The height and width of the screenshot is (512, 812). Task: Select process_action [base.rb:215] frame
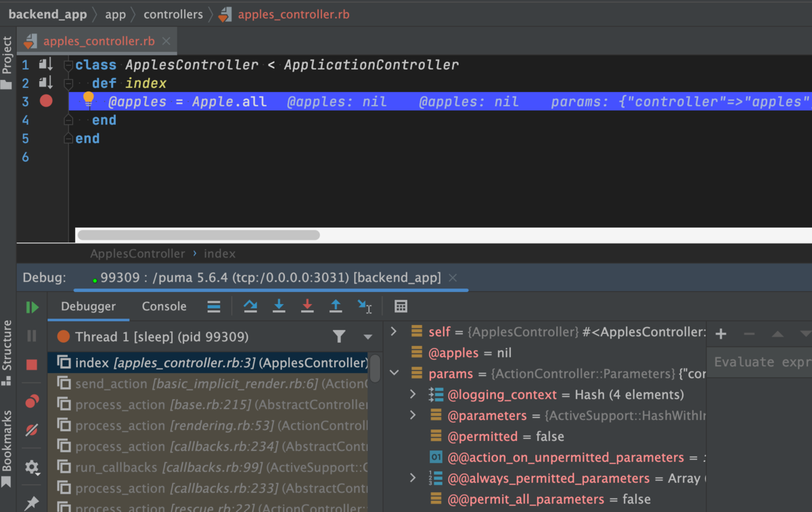pos(208,405)
